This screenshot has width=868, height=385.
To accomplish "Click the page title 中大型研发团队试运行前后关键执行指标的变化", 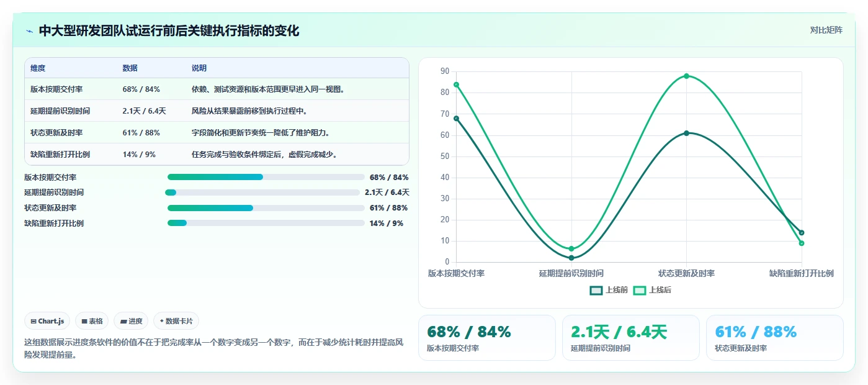I will [x=169, y=31].
